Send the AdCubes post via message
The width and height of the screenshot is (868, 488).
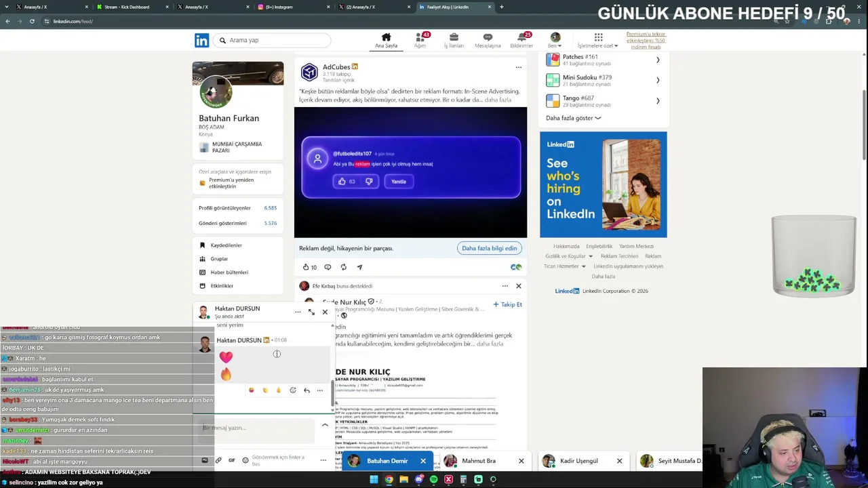pos(359,267)
